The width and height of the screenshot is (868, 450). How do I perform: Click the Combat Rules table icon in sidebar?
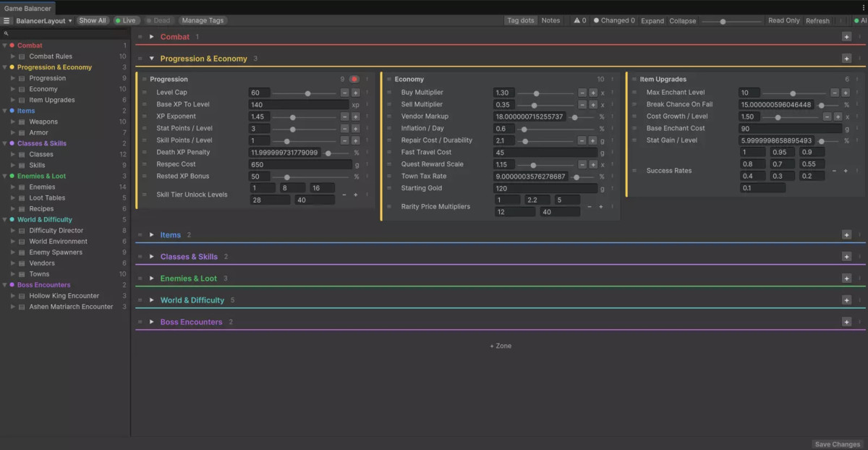coord(22,56)
